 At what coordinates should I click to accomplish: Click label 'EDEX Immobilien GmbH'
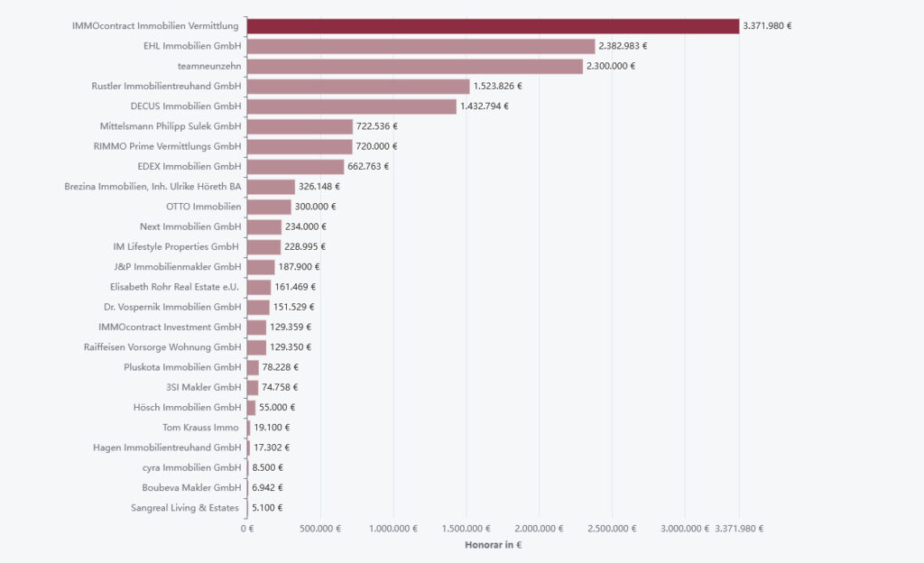(x=189, y=166)
